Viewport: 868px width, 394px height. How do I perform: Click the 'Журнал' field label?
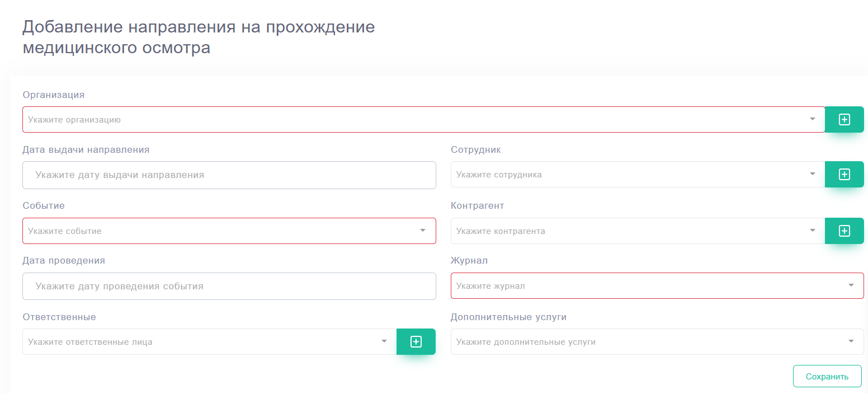[x=469, y=260]
